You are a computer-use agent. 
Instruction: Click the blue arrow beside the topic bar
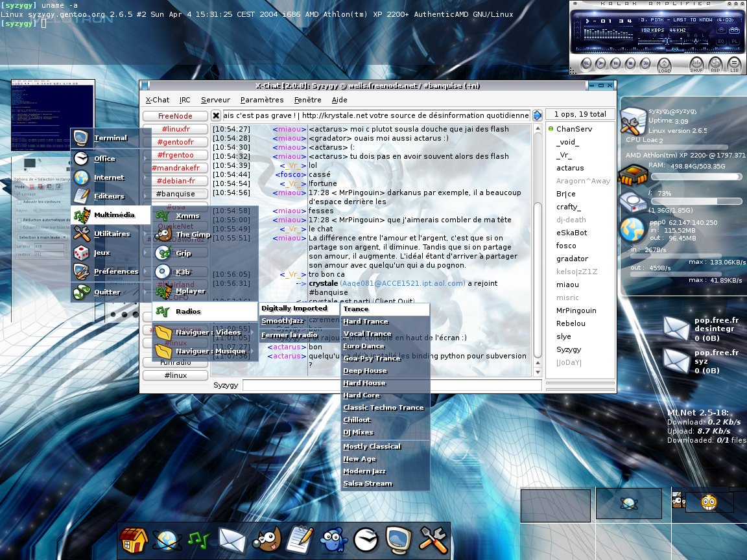coord(538,115)
